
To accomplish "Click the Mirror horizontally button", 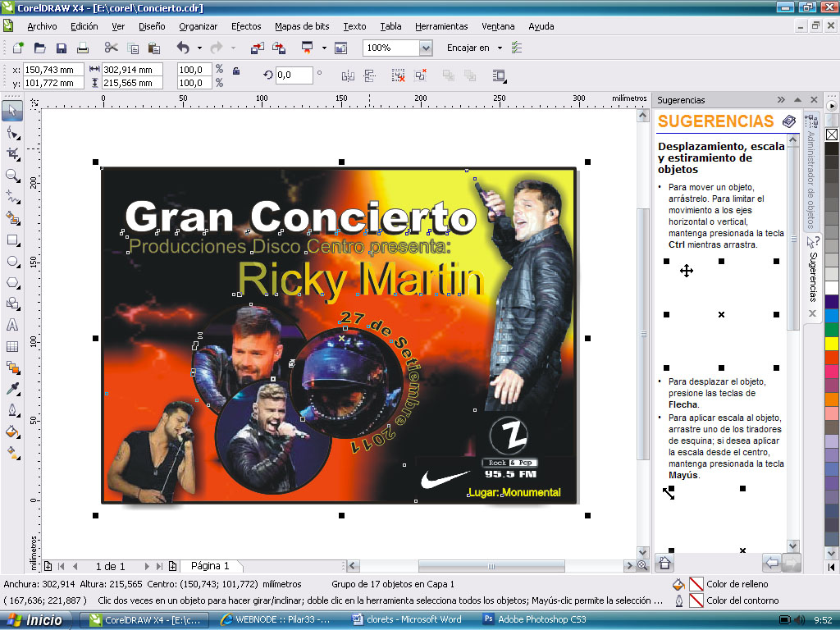I will (348, 75).
